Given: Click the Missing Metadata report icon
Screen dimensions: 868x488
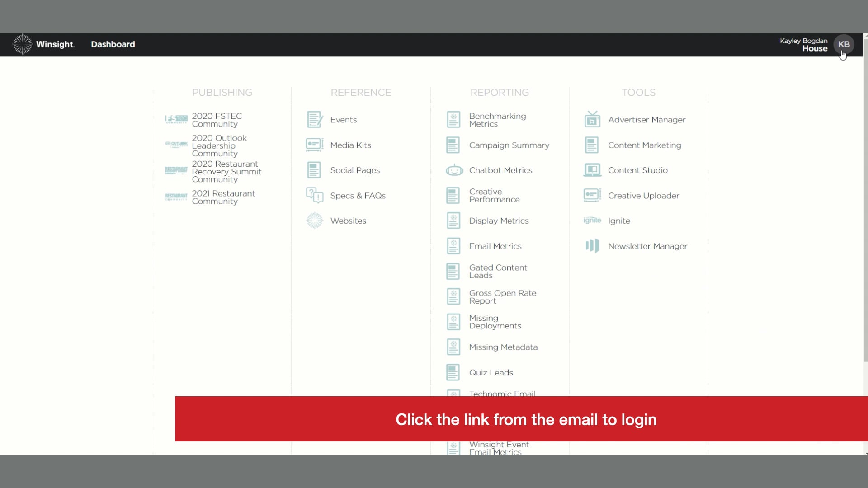Looking at the screenshot, I should [453, 347].
